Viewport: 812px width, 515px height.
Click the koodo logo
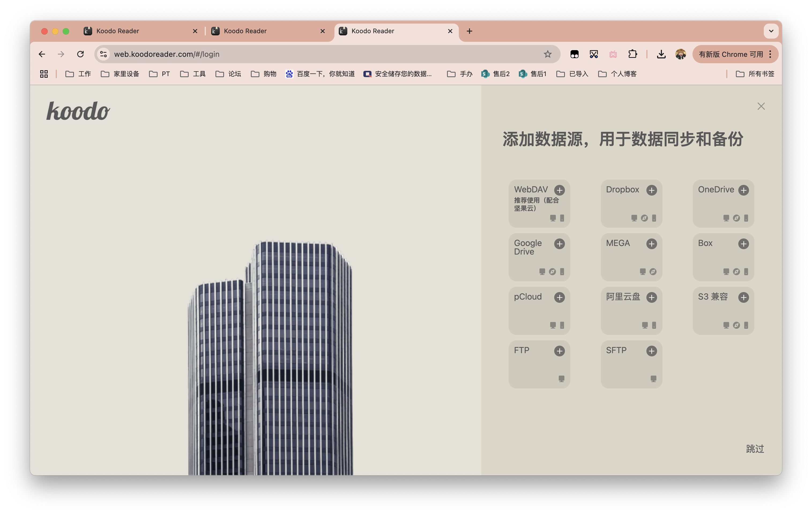coord(78,111)
